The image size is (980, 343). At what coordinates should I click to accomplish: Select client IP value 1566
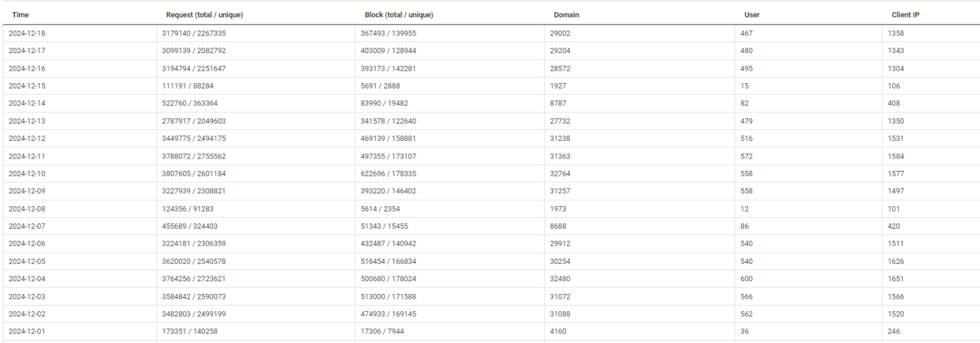pyautogui.click(x=896, y=296)
